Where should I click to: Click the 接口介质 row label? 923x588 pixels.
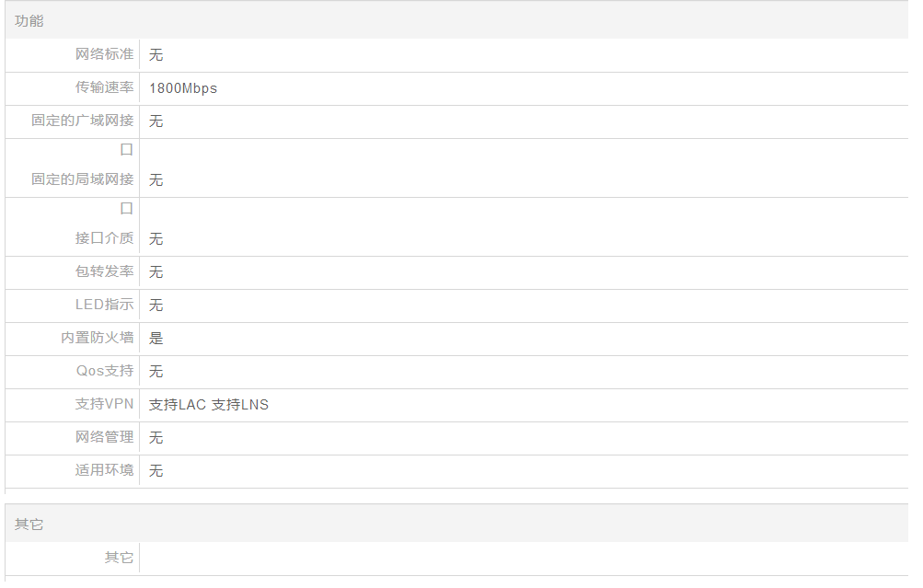[104, 238]
